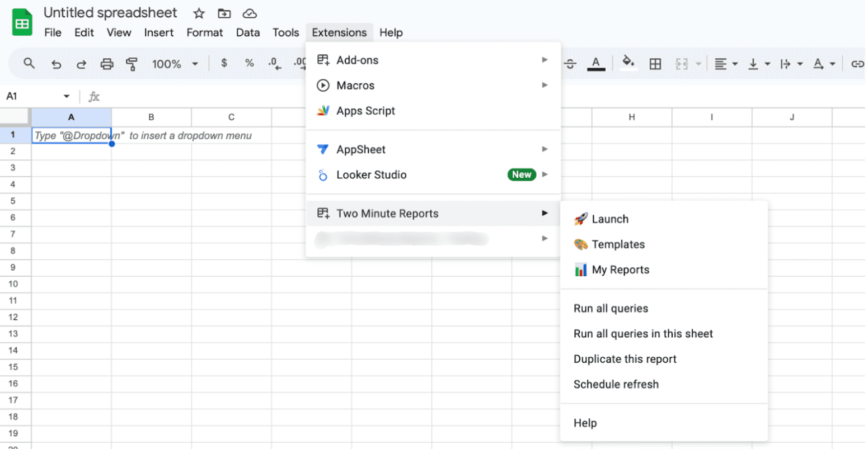Select column H header
Image resolution: width=868 pixels, height=449 pixels.
point(631,117)
